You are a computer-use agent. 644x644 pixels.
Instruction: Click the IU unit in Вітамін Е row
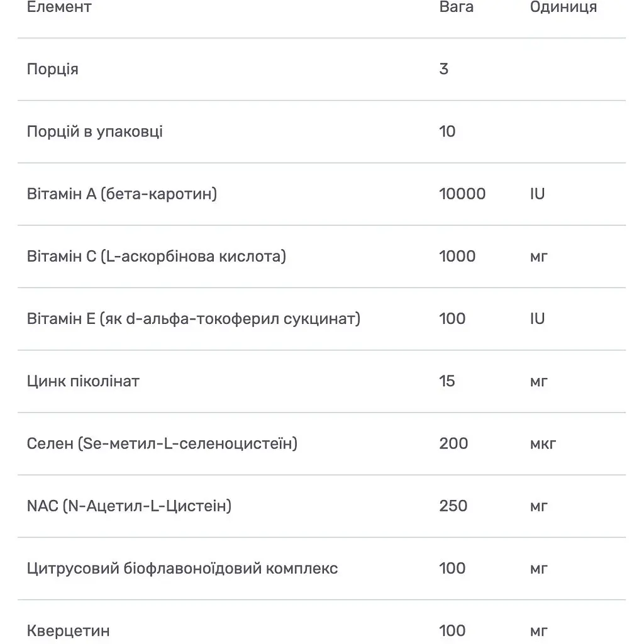(x=537, y=318)
